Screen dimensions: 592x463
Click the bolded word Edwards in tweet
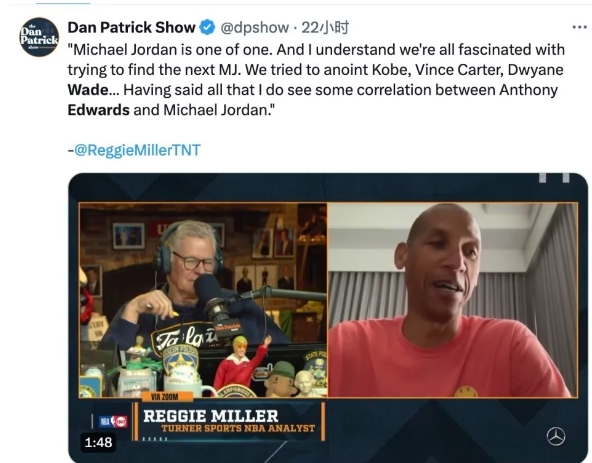click(x=99, y=110)
